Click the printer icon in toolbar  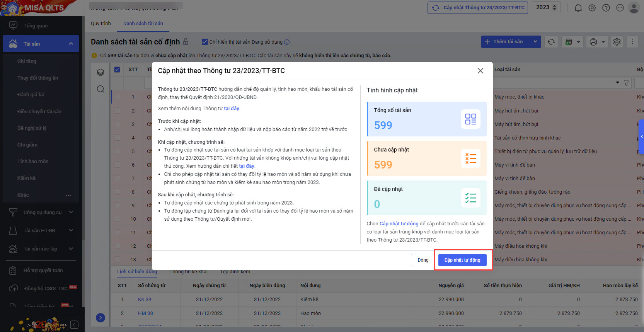click(593, 42)
